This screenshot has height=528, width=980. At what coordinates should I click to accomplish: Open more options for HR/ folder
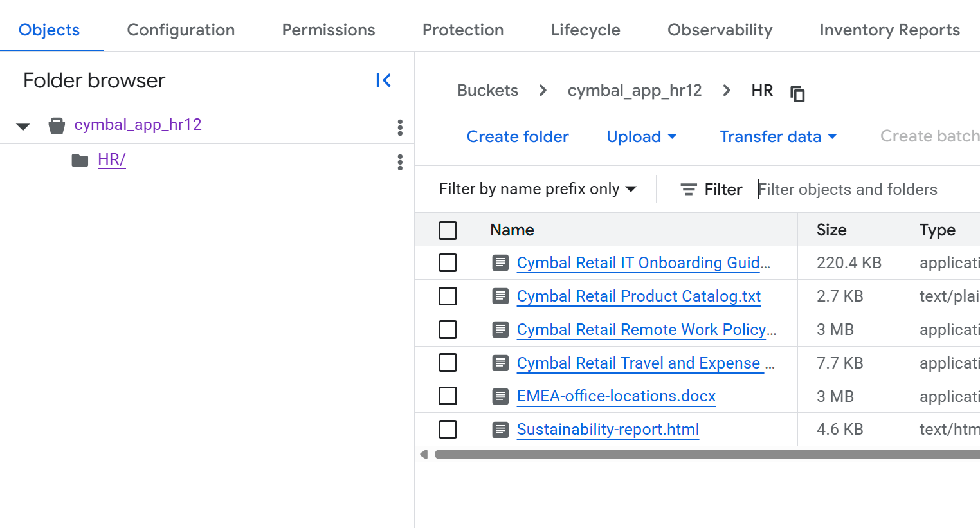(400, 162)
